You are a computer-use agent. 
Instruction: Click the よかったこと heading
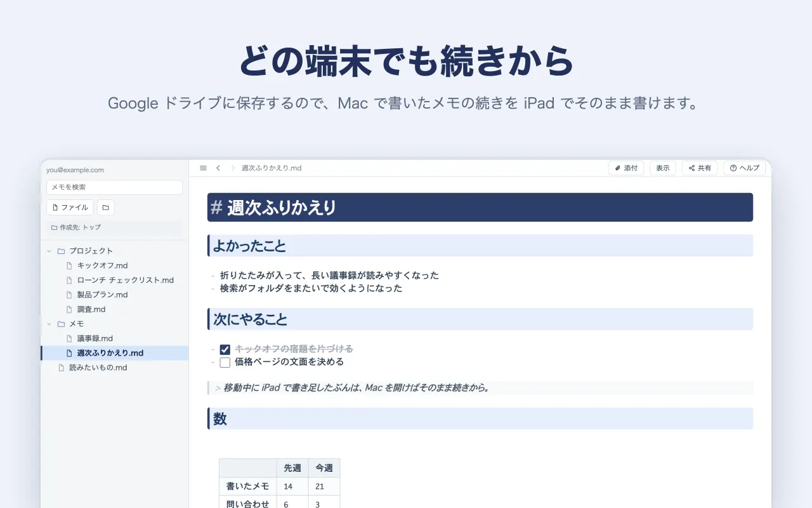pos(480,246)
